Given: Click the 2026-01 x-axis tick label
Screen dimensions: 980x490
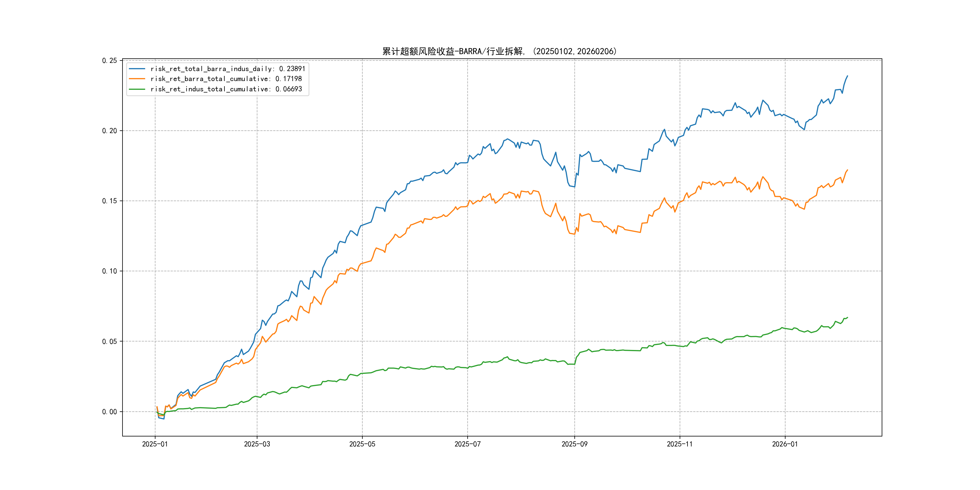Looking at the screenshot, I should tap(785, 444).
